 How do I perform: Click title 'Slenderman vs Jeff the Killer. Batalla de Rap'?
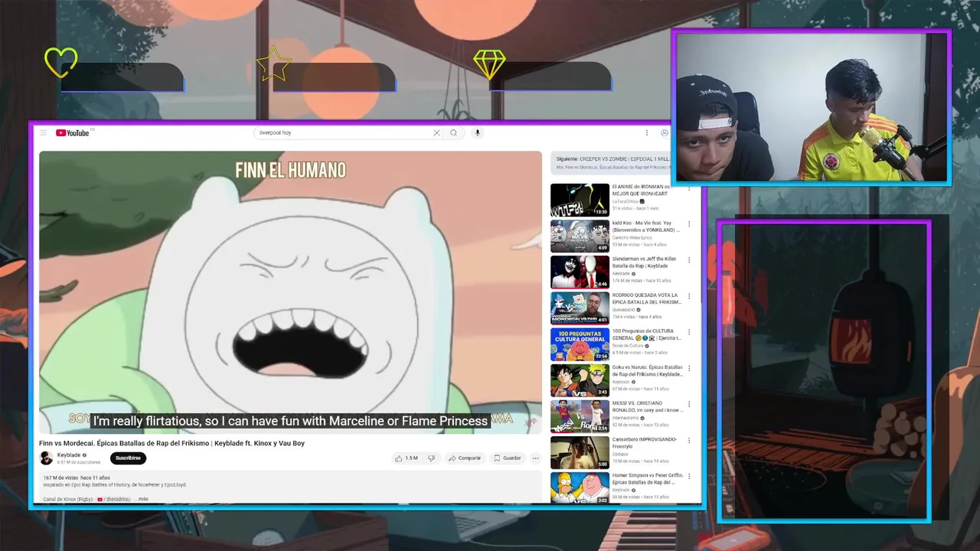645,262
